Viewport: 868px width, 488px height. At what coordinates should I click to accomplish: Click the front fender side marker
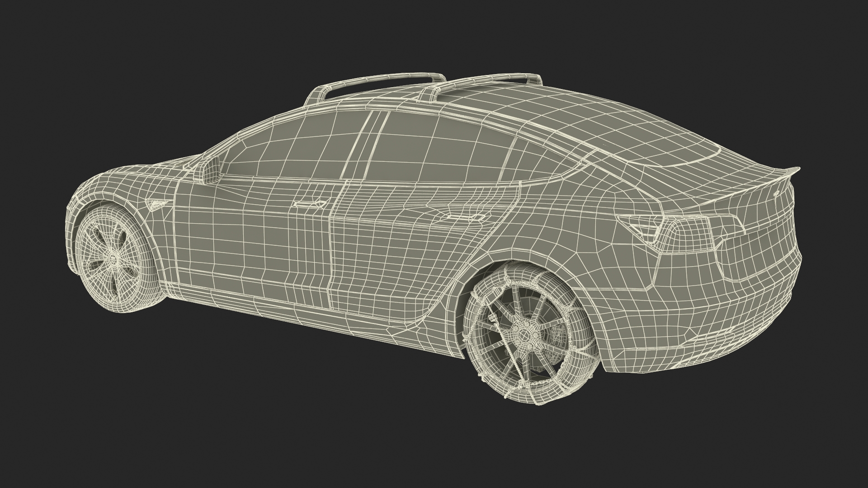coord(155,205)
